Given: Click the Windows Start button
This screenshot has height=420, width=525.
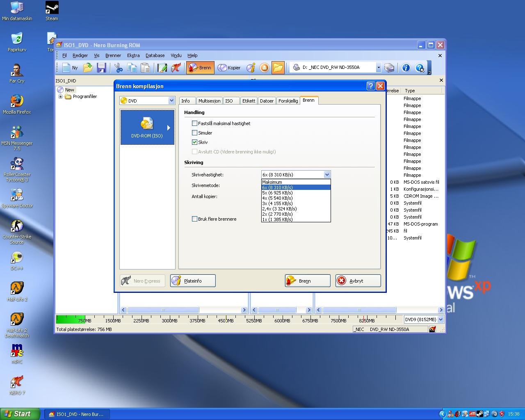Looking at the screenshot, I should [x=20, y=414].
